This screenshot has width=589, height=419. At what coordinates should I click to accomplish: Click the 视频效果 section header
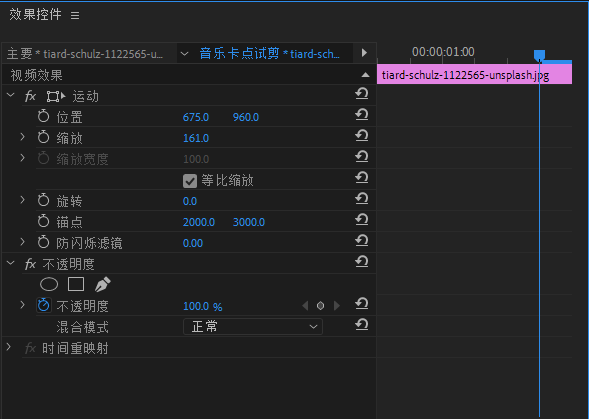pos(36,76)
